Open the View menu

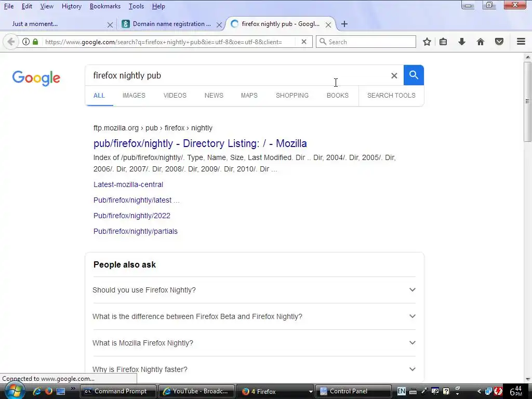(47, 6)
